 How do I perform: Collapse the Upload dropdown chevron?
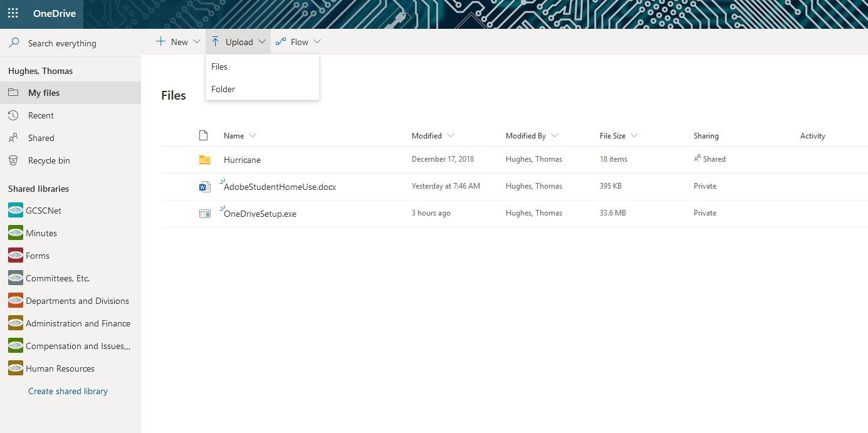pyautogui.click(x=262, y=41)
